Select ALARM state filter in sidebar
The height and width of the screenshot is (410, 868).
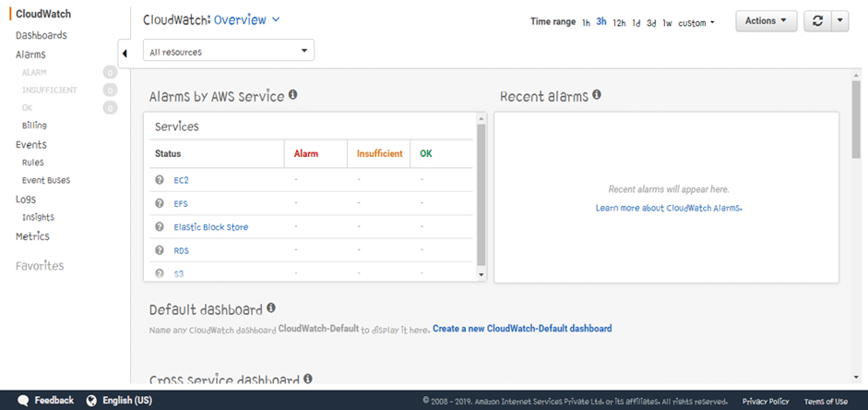click(34, 73)
